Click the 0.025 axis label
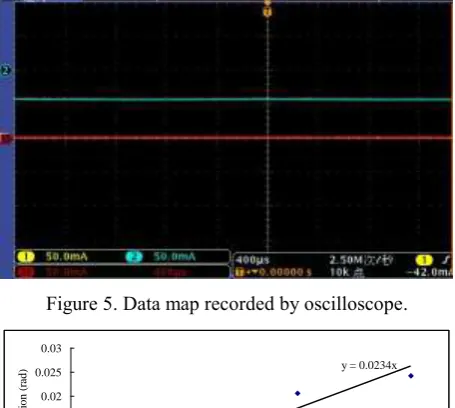Viewport: 455px width, 408px height. [x=48, y=372]
